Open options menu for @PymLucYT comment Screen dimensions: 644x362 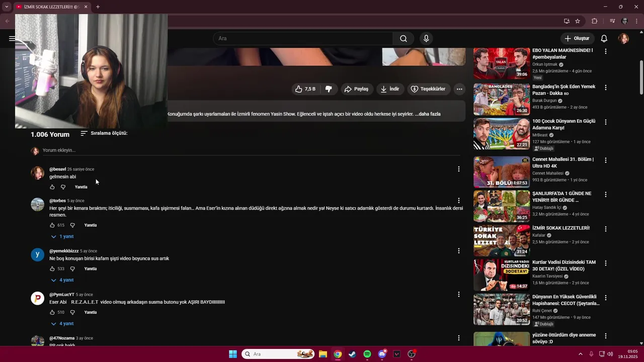[x=458, y=295]
